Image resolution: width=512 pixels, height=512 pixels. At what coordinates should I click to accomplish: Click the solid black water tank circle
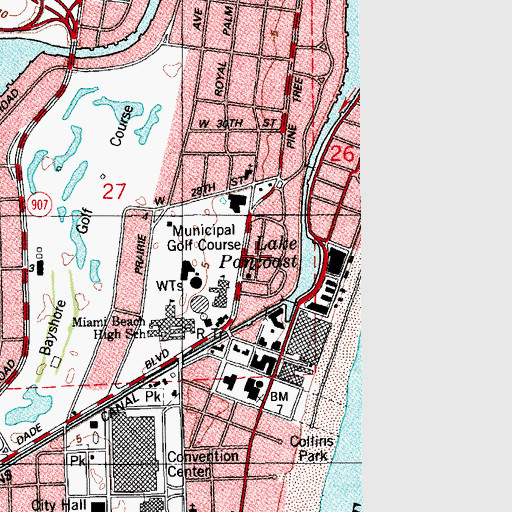click(196, 283)
